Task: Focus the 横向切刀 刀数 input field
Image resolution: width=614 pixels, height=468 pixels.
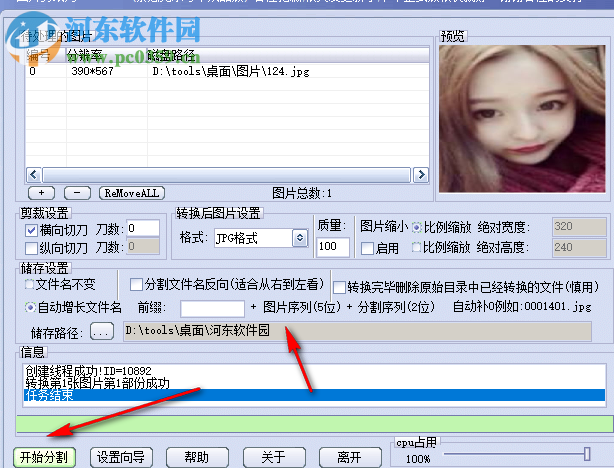Action: pos(143,228)
